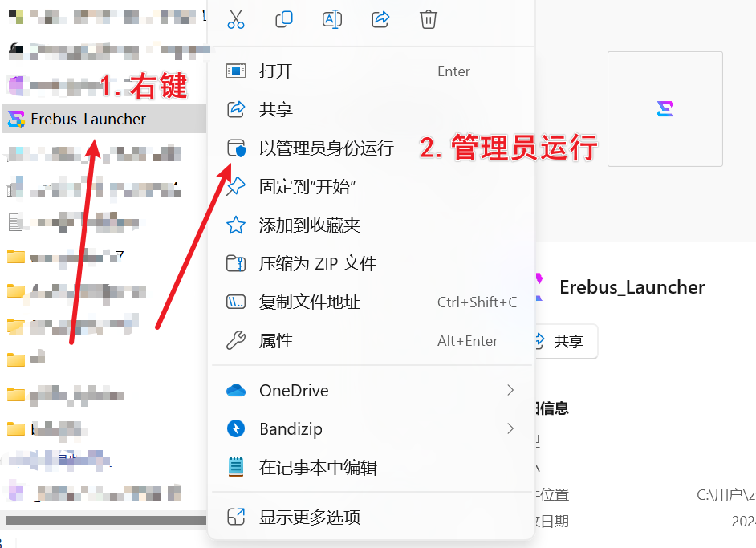Select 共享 in the context menu
The image size is (756, 548).
(276, 110)
